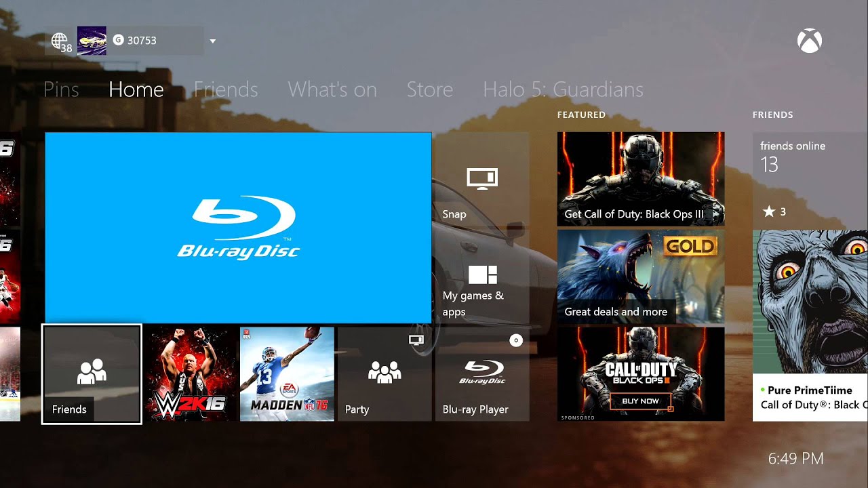This screenshot has width=868, height=488.
Task: Click the 30753 Gamerscore value
Action: pyautogui.click(x=142, y=41)
